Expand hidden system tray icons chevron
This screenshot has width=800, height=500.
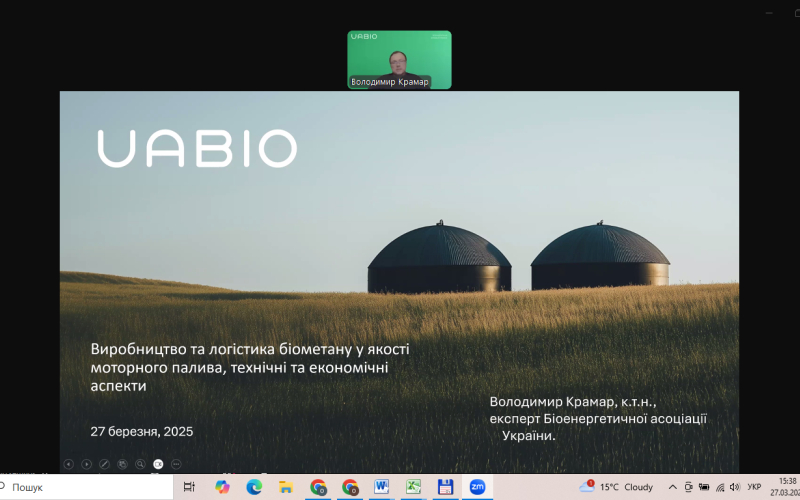tap(672, 487)
